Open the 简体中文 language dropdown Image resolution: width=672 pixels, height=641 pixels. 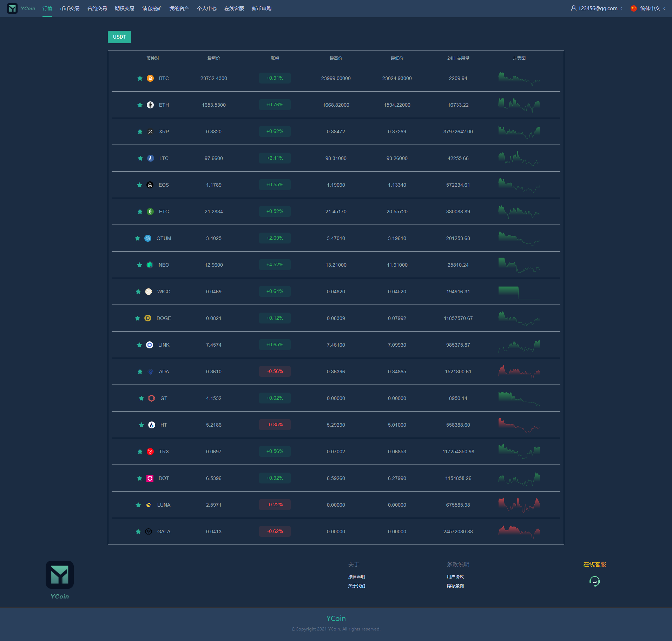648,8
